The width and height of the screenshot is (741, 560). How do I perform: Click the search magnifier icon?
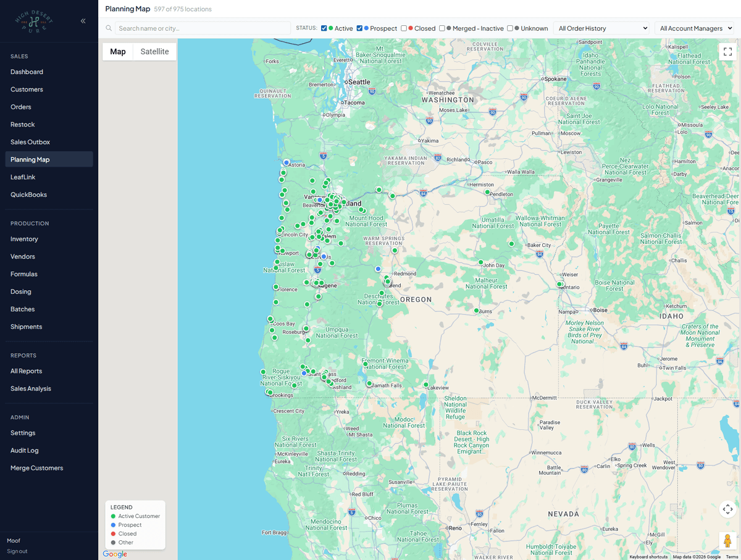[x=107, y=28]
